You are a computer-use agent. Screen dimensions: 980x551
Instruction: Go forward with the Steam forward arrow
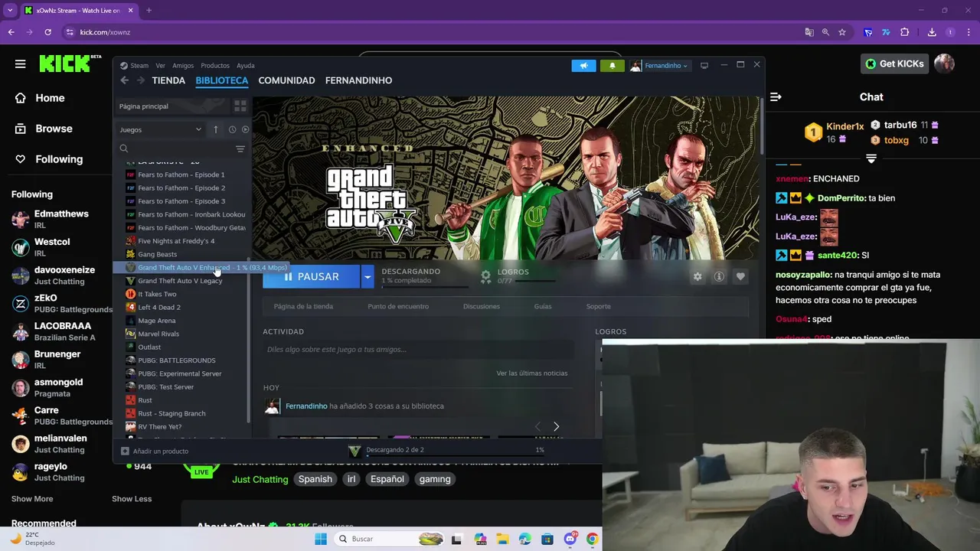coord(141,80)
